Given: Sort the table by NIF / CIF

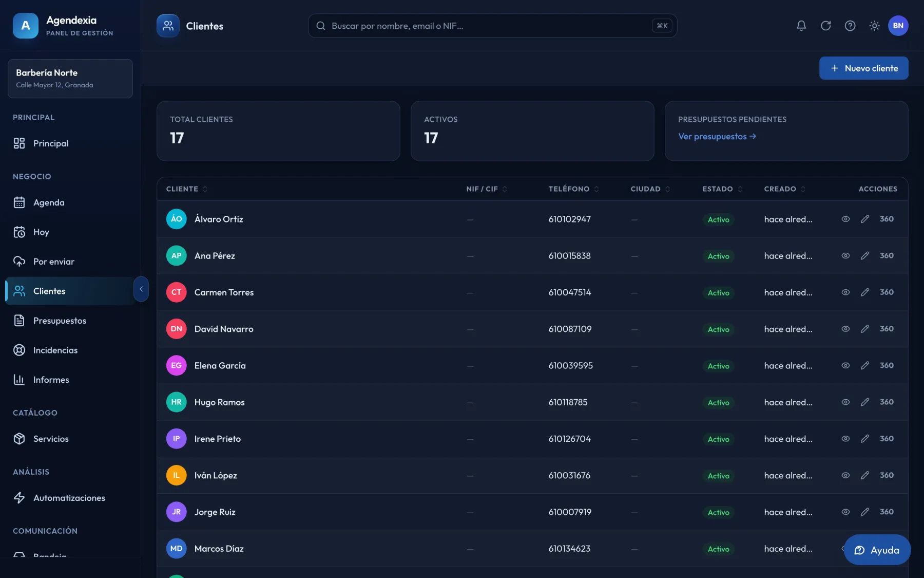Looking at the screenshot, I should coord(487,189).
